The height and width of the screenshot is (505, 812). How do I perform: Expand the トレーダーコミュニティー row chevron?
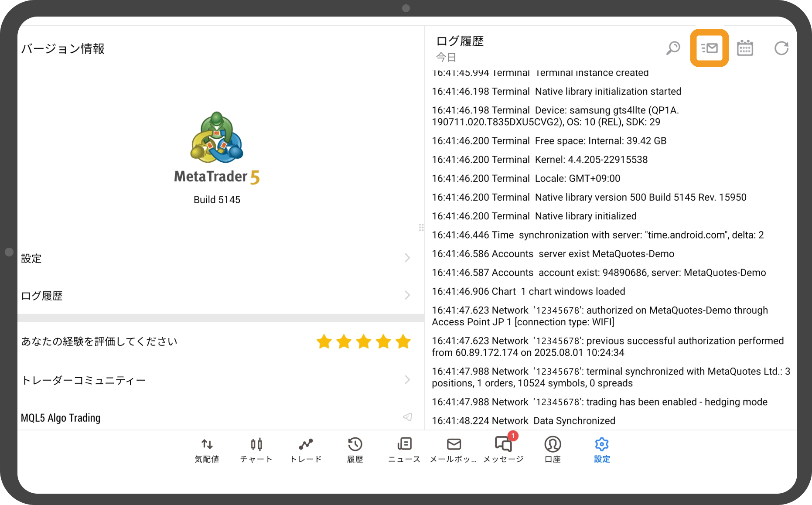click(407, 379)
